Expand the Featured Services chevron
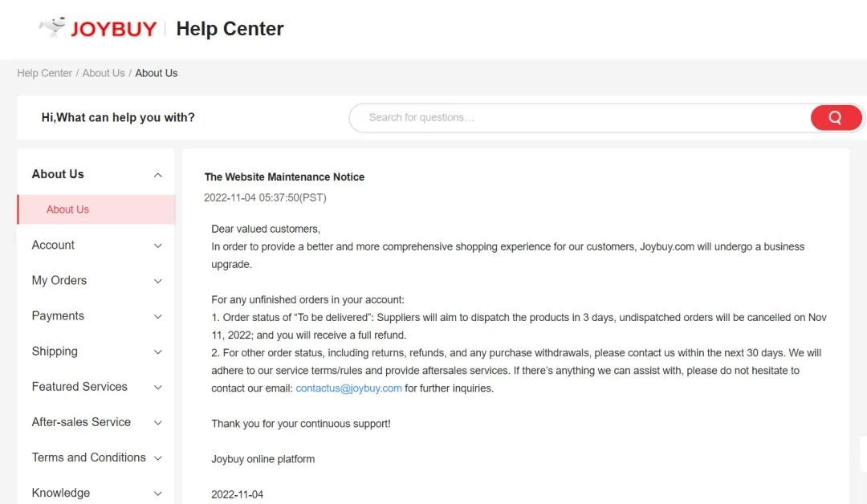This screenshot has width=867, height=504. pos(158,387)
